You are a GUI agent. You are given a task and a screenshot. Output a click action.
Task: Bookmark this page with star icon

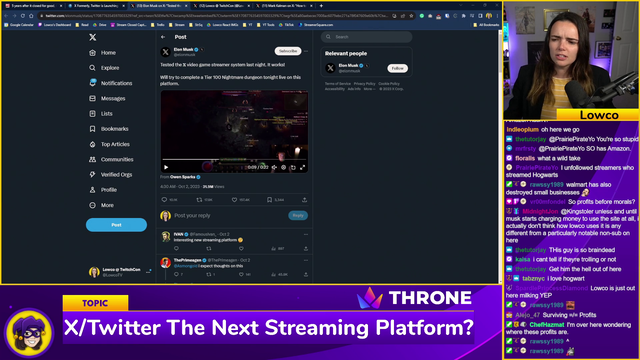click(x=411, y=16)
